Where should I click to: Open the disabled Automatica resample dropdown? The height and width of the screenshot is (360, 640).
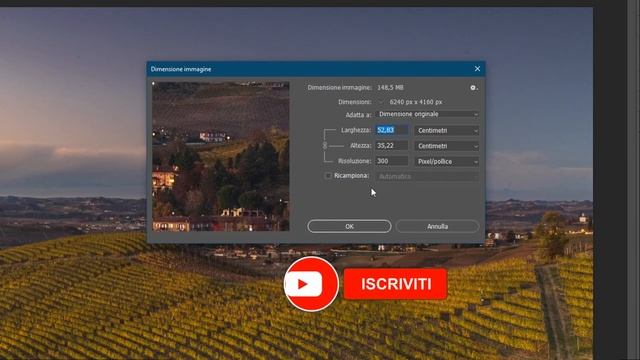[x=427, y=177]
